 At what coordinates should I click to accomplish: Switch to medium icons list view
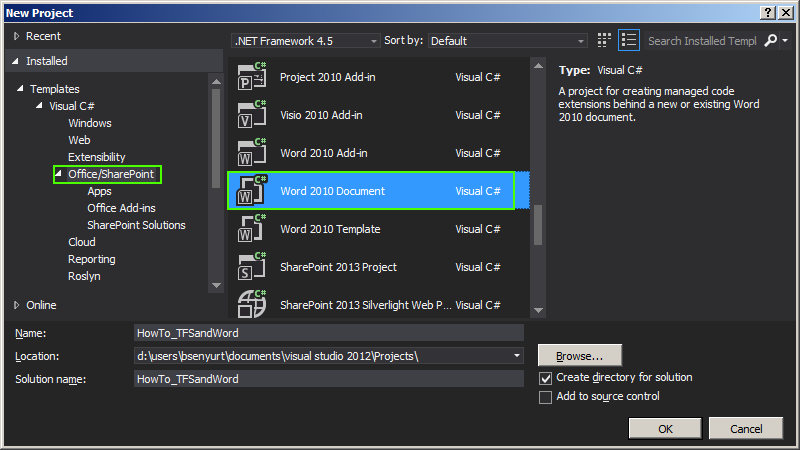point(629,41)
